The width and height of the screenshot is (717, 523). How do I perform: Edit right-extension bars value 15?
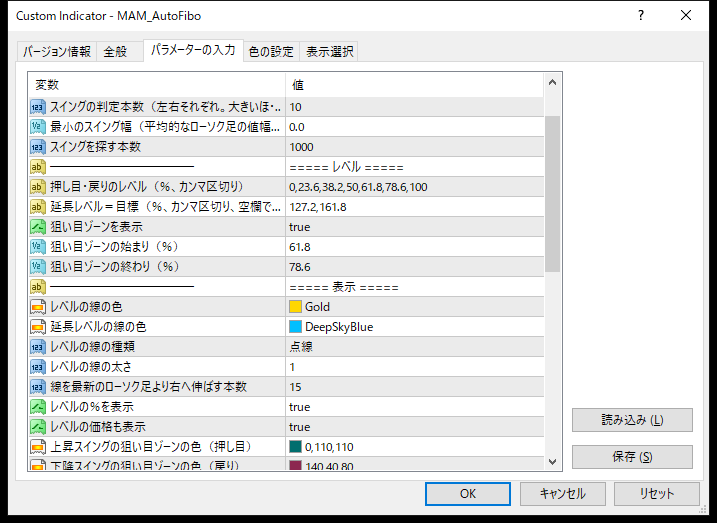coord(415,387)
